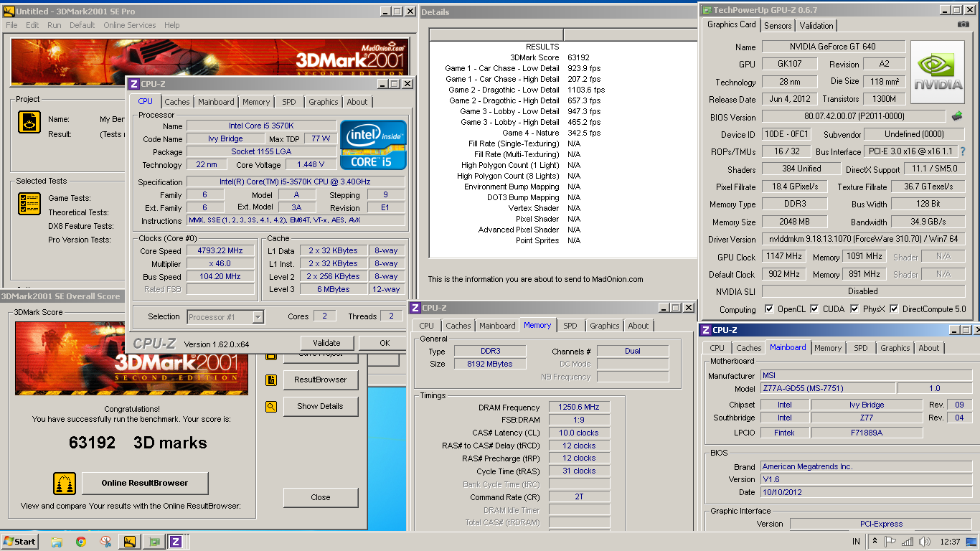Click the Selected Tests checklist icon
The height and width of the screenshot is (551, 980).
coord(29,204)
